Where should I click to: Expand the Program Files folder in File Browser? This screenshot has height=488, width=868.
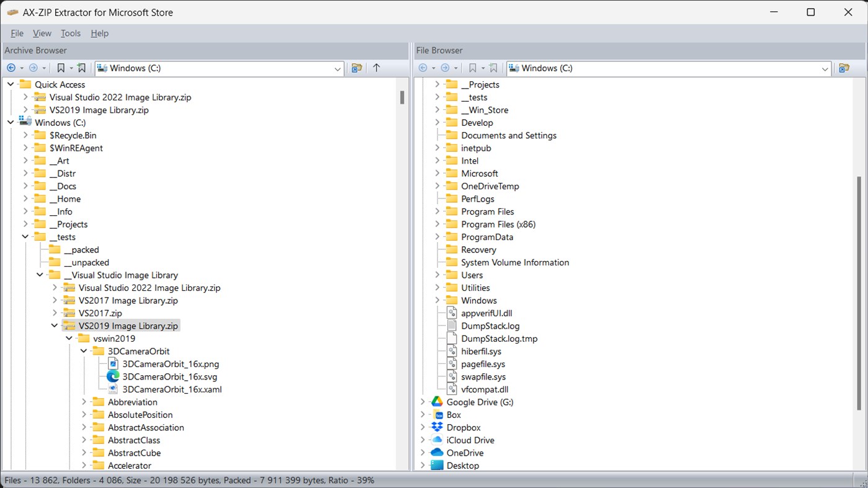(437, 211)
